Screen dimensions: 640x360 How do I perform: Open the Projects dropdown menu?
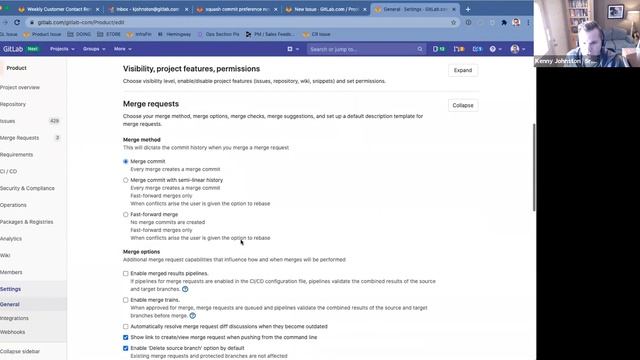62,49
